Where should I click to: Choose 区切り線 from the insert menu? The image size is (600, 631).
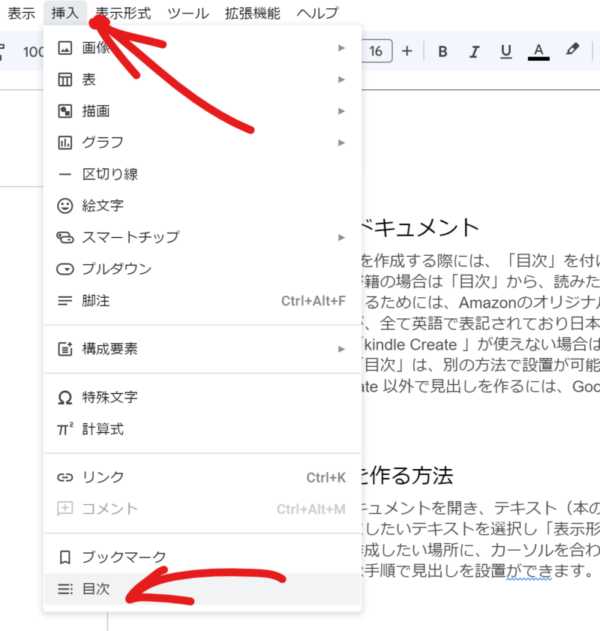point(202,174)
